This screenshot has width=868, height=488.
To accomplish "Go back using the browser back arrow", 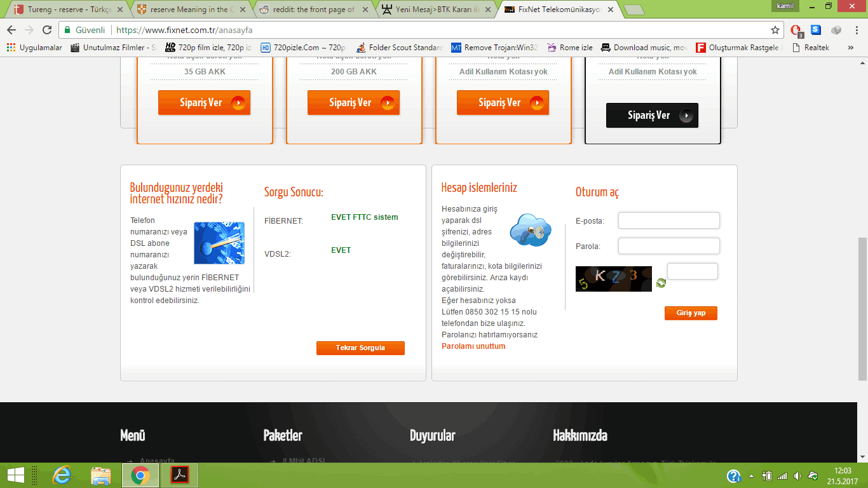I will tap(11, 30).
